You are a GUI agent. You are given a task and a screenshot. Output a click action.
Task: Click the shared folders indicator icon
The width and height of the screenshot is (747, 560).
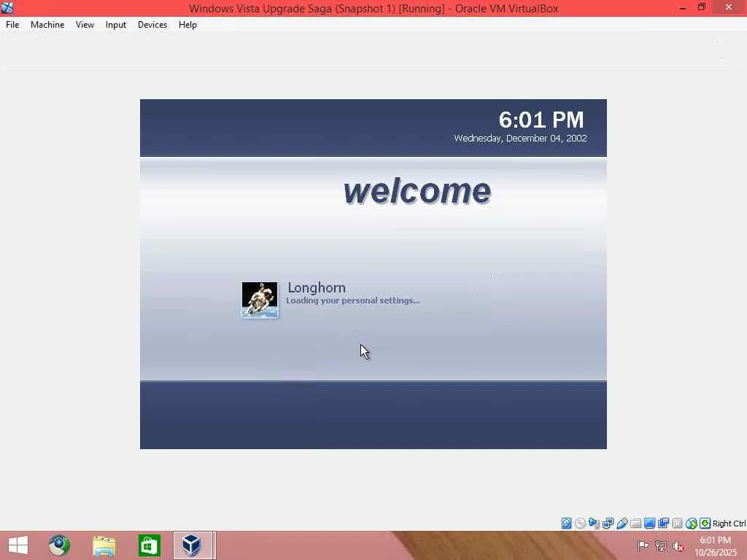click(635, 524)
